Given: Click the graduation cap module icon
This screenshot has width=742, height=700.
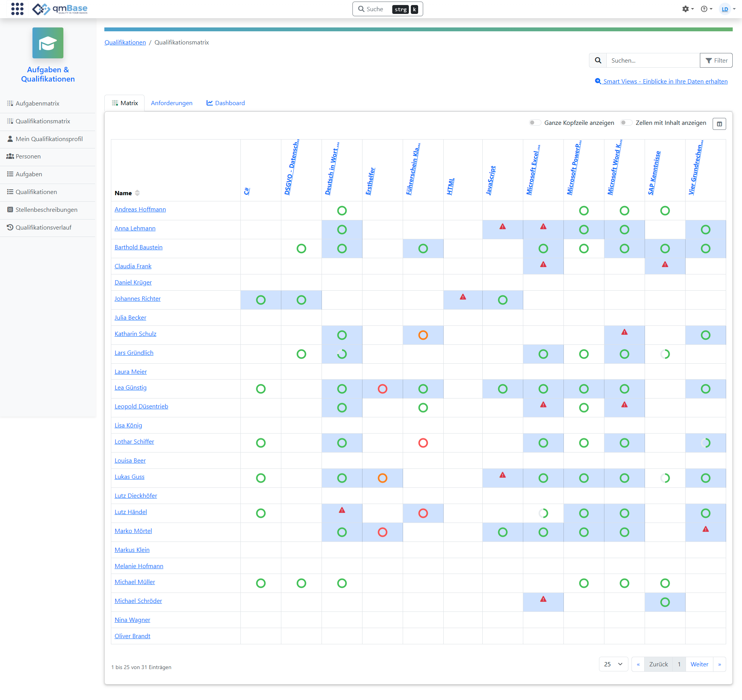Looking at the screenshot, I should pos(48,43).
